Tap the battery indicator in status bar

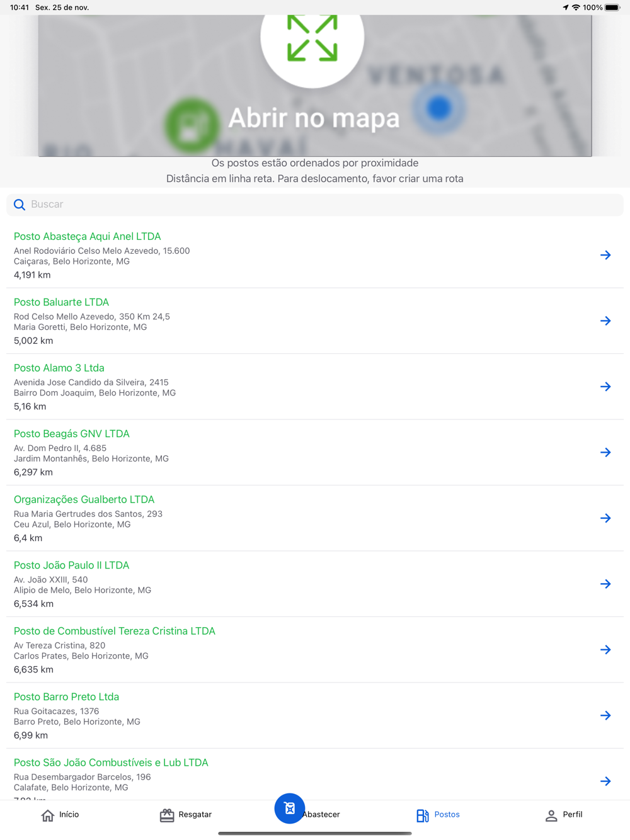(x=612, y=8)
